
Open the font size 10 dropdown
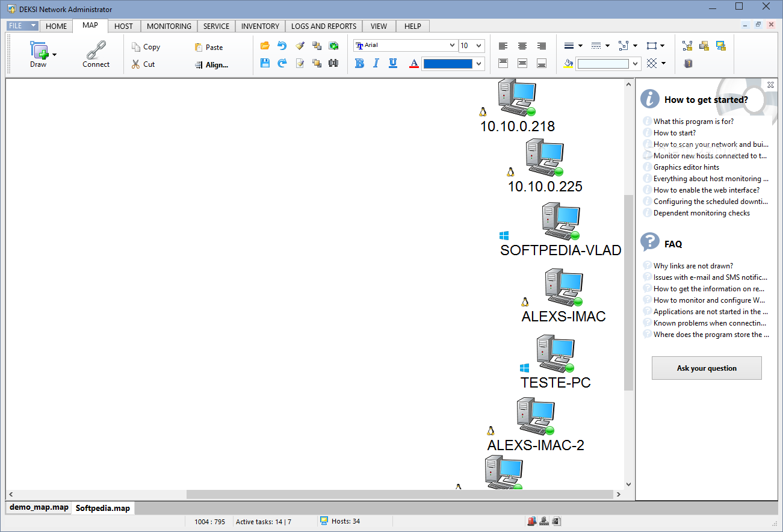pyautogui.click(x=479, y=46)
